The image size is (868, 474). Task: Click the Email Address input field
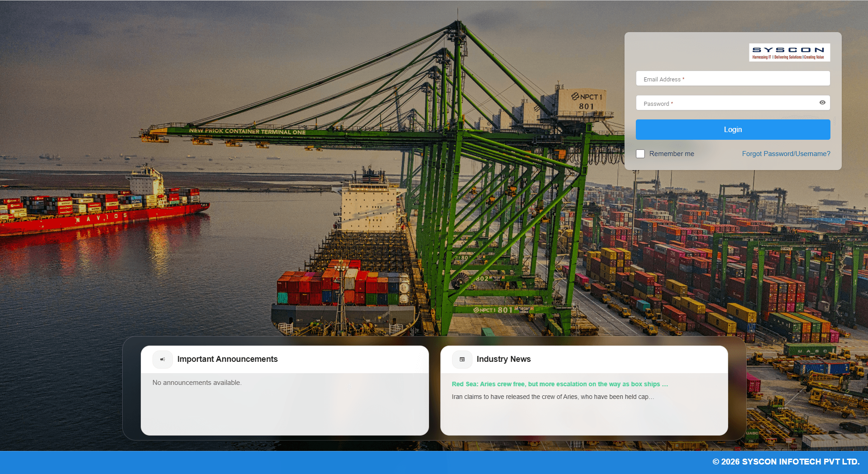click(732, 78)
